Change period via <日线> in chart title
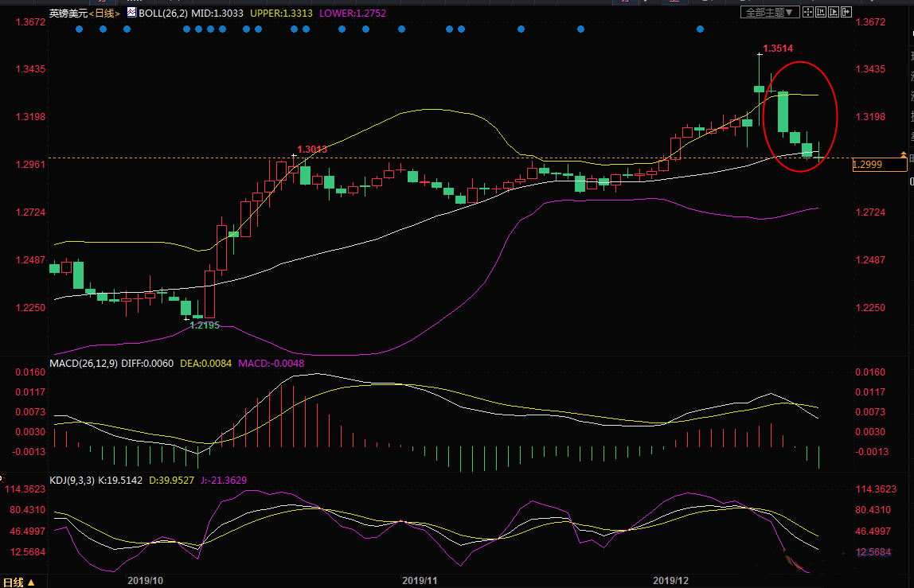The height and width of the screenshot is (588, 914). point(104,14)
